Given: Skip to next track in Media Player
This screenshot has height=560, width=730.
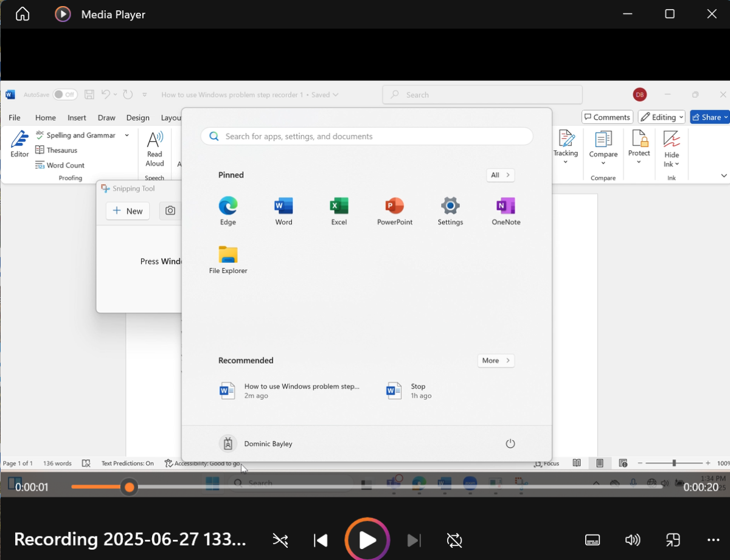Looking at the screenshot, I should 414,540.
